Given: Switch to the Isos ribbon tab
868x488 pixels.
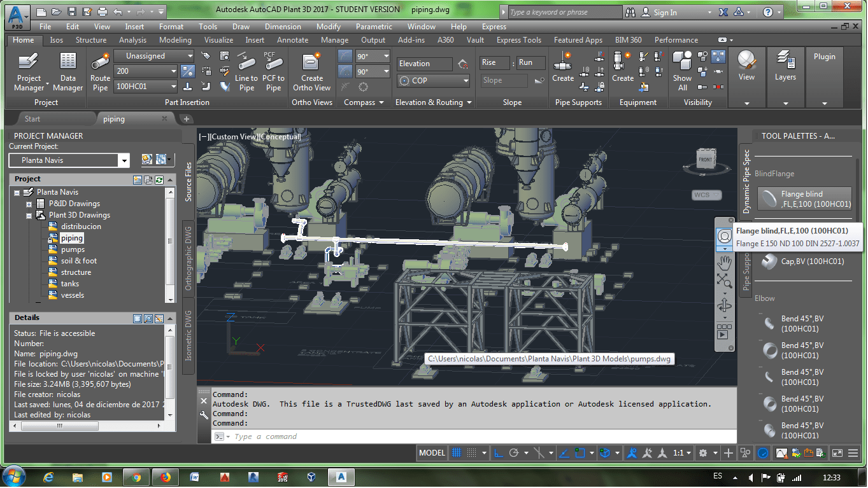Looking at the screenshot, I should 56,40.
